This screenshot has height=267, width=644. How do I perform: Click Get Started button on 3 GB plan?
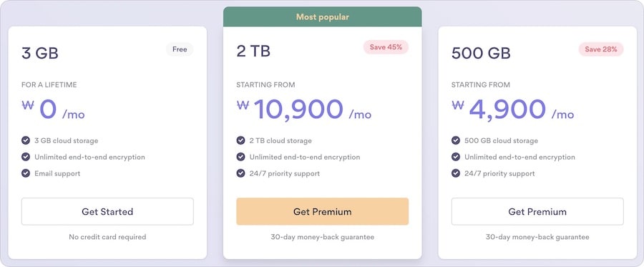pyautogui.click(x=107, y=212)
